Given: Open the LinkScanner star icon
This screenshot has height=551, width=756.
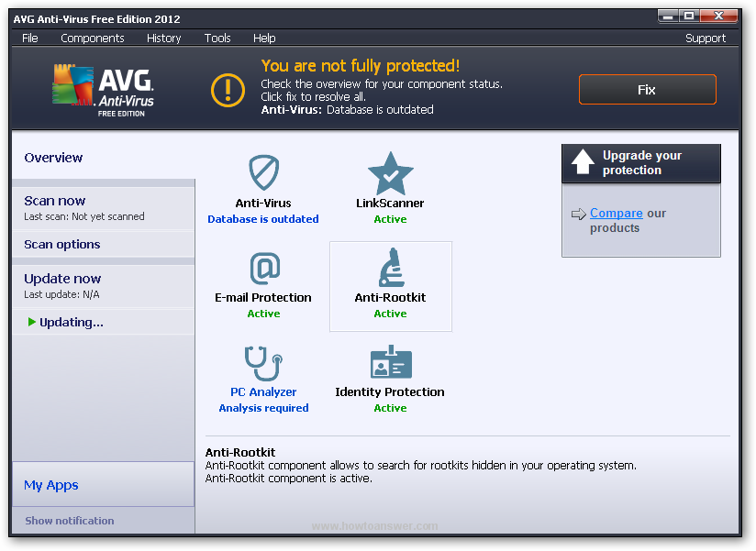Looking at the screenshot, I should point(391,173).
